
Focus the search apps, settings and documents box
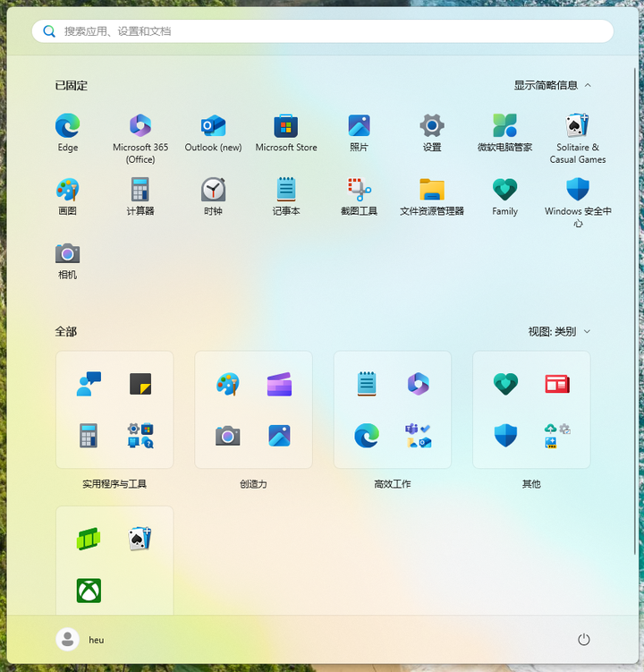click(323, 30)
